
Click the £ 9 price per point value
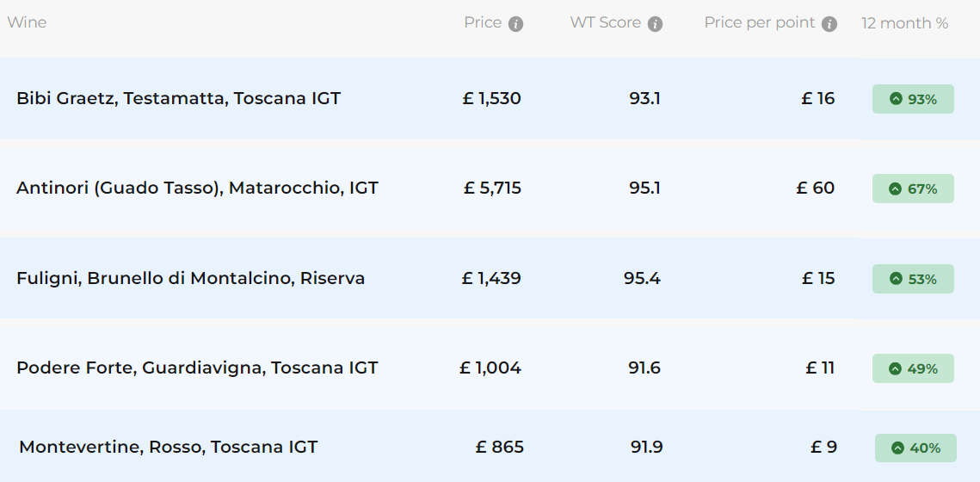(x=823, y=447)
